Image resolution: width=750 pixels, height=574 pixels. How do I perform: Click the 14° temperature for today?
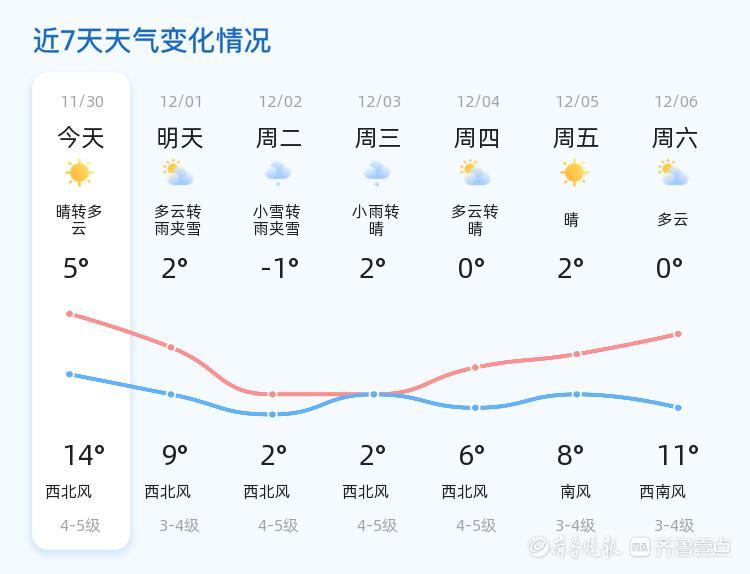pos(83,456)
